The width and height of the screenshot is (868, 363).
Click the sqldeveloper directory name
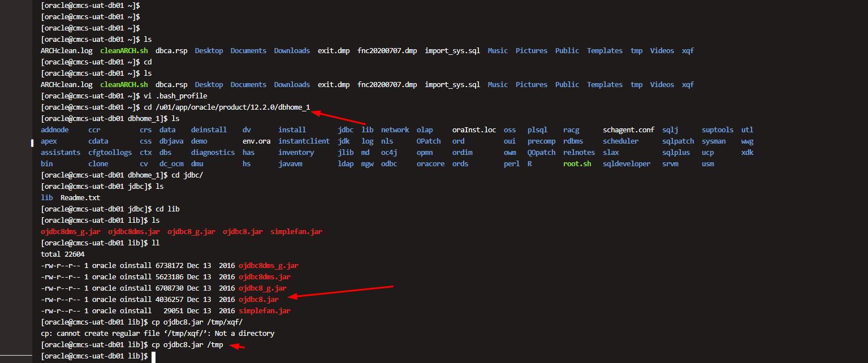pos(626,163)
